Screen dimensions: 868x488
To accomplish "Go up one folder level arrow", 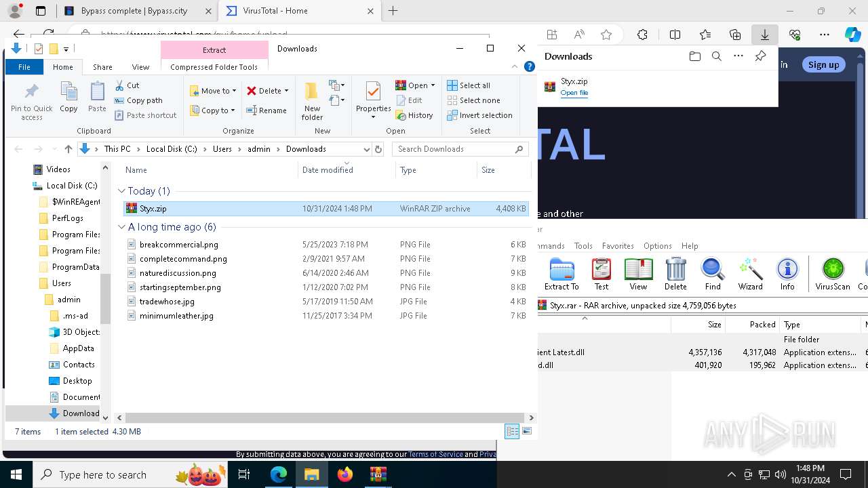I will point(68,149).
